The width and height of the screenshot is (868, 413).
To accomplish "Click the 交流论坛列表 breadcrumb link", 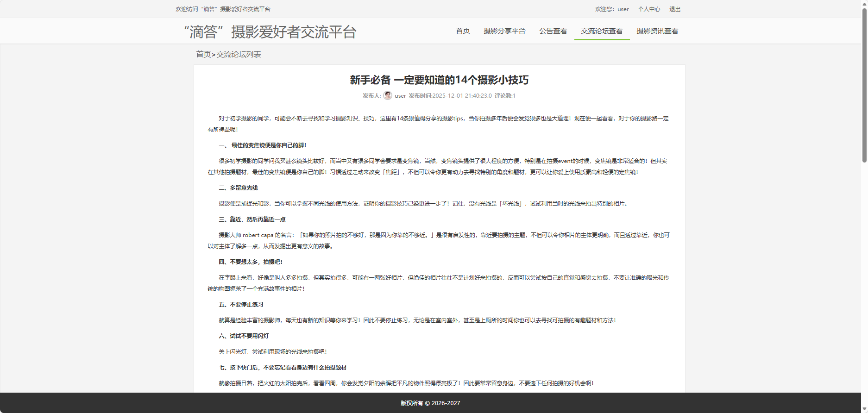I will pos(239,55).
